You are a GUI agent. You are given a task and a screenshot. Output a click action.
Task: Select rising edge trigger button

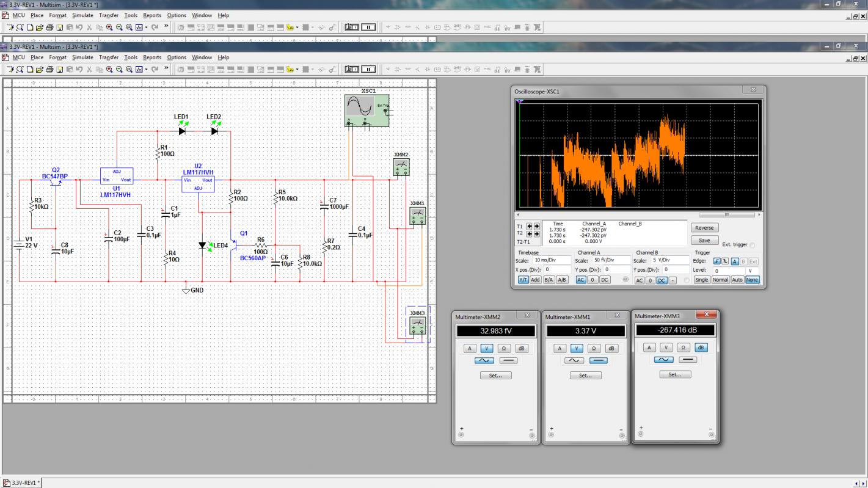point(717,261)
